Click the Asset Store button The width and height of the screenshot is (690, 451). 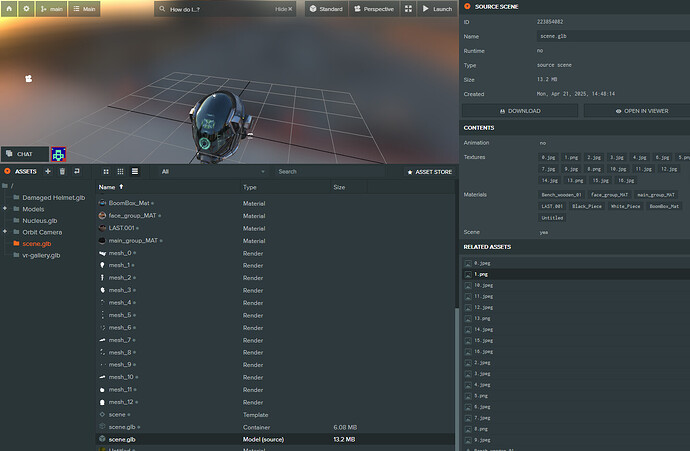click(429, 172)
